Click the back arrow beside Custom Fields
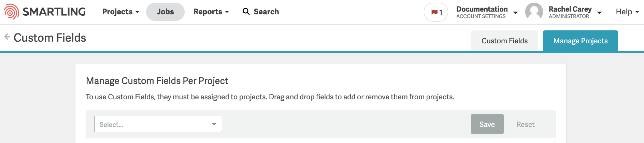 tap(7, 37)
